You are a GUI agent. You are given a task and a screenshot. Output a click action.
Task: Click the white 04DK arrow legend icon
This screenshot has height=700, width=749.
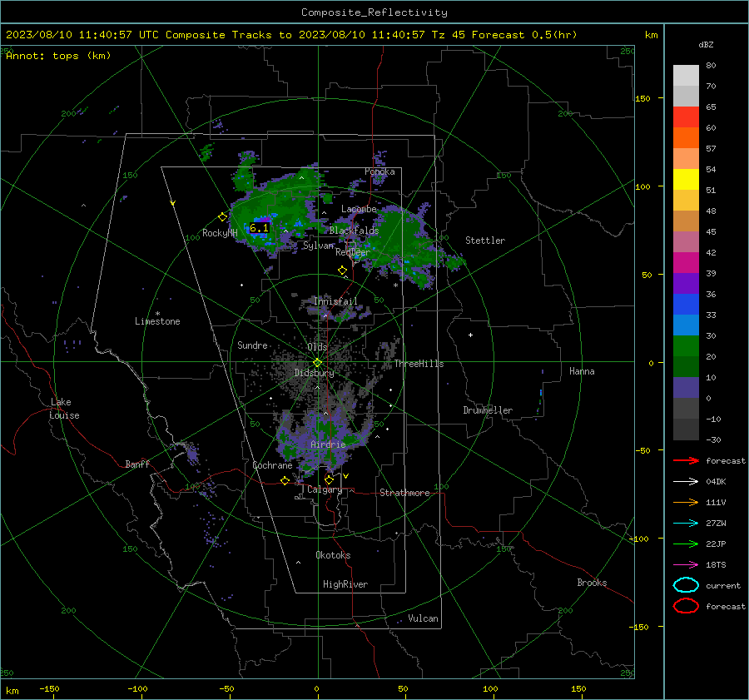pos(686,481)
